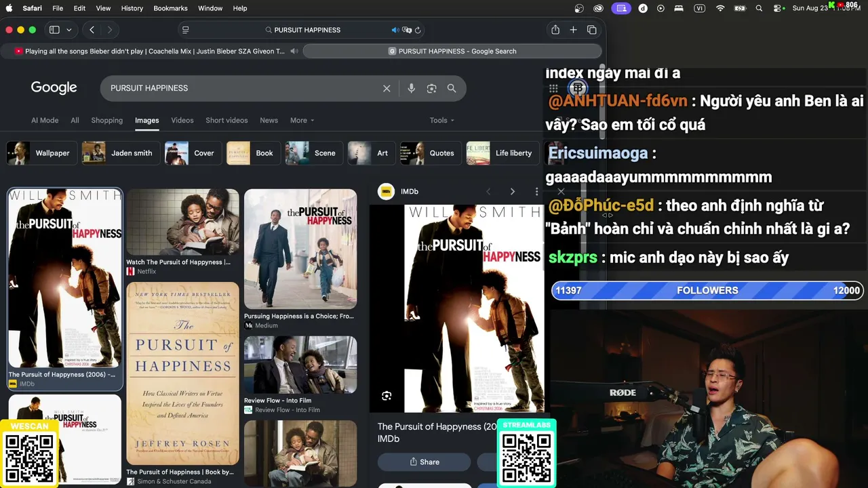Viewport: 868px width, 488px height.
Task: Click the IMDb source icon in preview
Action: (386, 192)
